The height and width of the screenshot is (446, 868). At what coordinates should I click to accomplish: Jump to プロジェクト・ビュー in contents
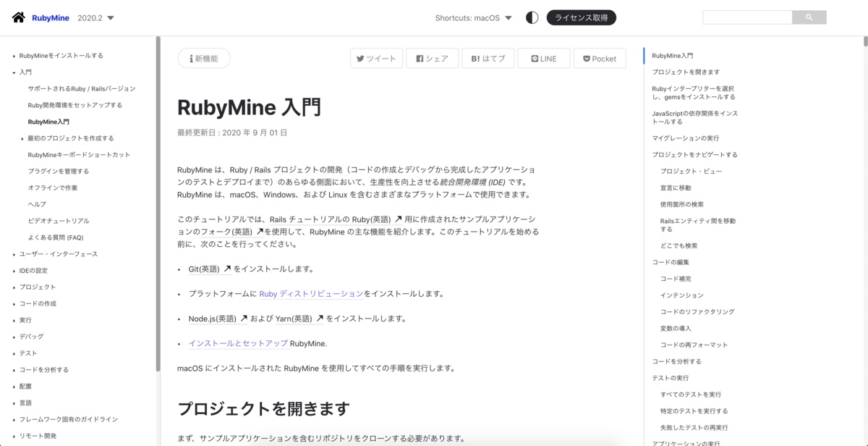(691, 172)
